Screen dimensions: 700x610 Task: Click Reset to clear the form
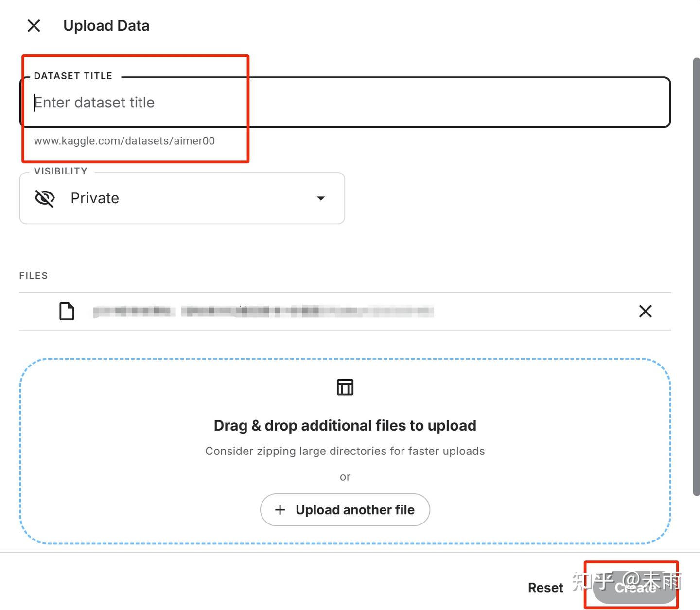pos(545,587)
